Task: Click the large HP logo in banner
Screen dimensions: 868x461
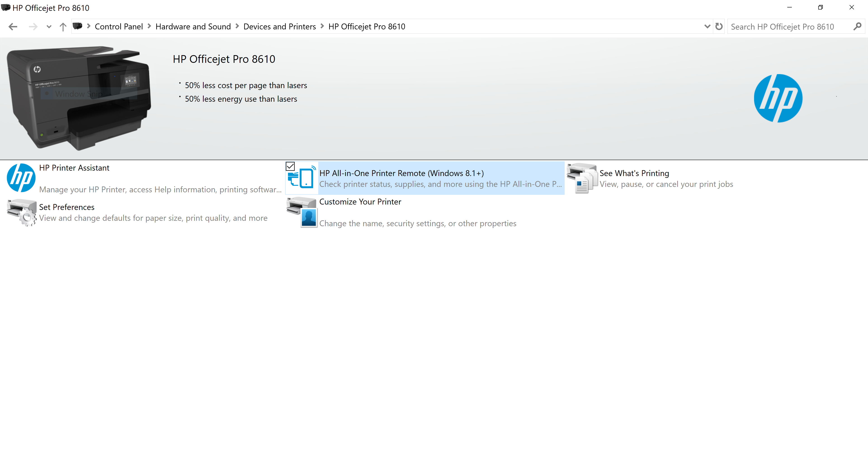Action: point(778,98)
